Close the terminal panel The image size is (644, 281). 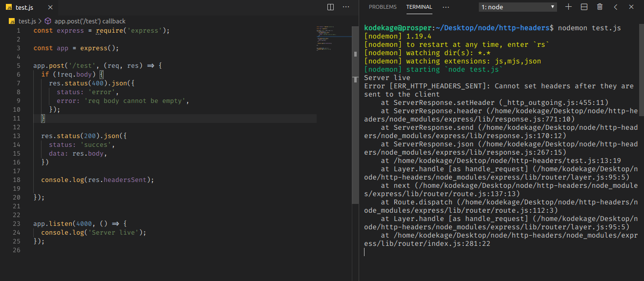tap(631, 7)
